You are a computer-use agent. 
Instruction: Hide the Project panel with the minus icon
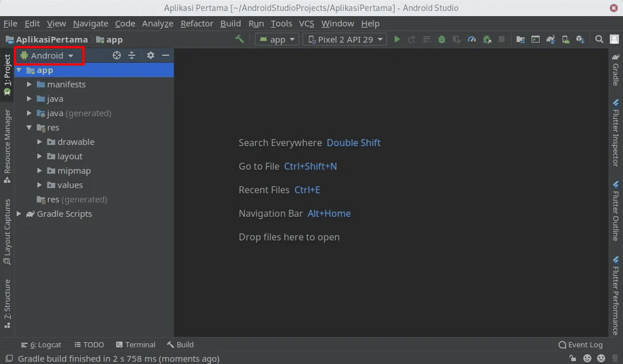166,55
